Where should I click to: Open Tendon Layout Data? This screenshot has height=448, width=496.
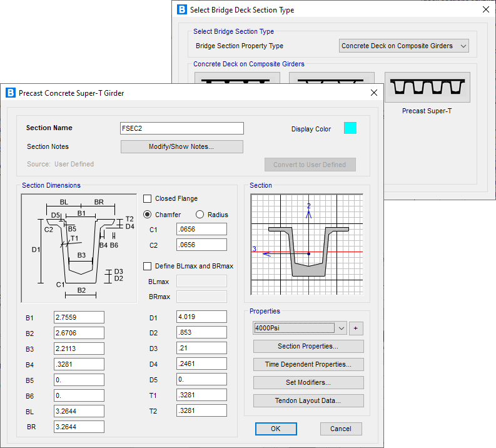point(308,400)
